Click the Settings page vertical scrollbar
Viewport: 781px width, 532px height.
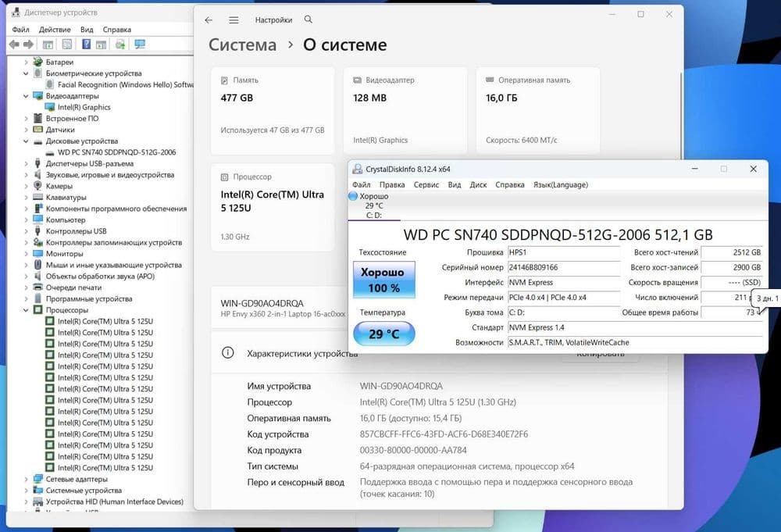click(681, 115)
